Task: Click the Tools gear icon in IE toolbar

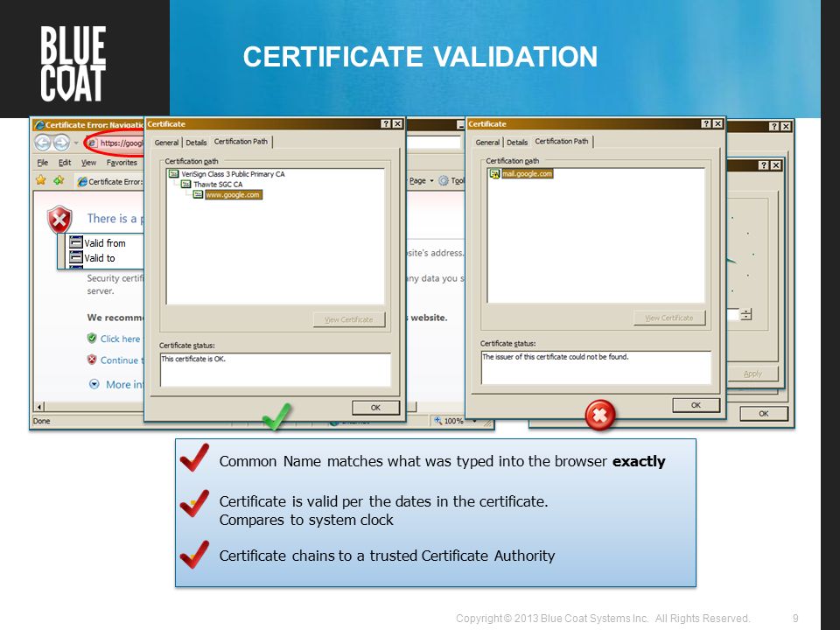Action: tap(444, 181)
